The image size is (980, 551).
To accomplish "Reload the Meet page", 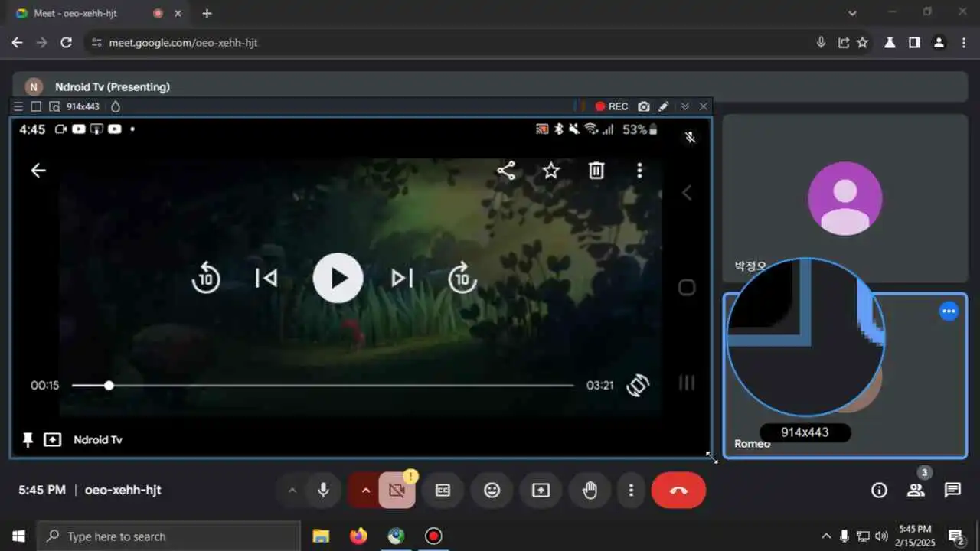I will [67, 43].
